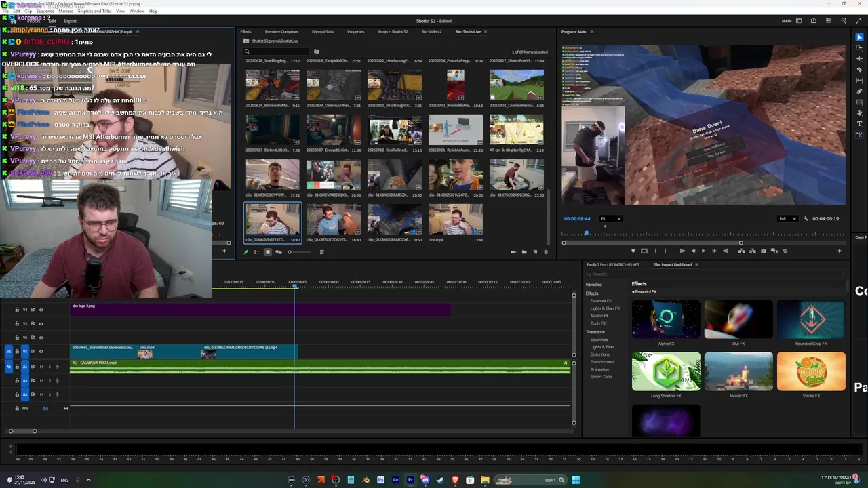868x488 pixels.
Task: Step forward one frame
Action: click(x=714, y=251)
